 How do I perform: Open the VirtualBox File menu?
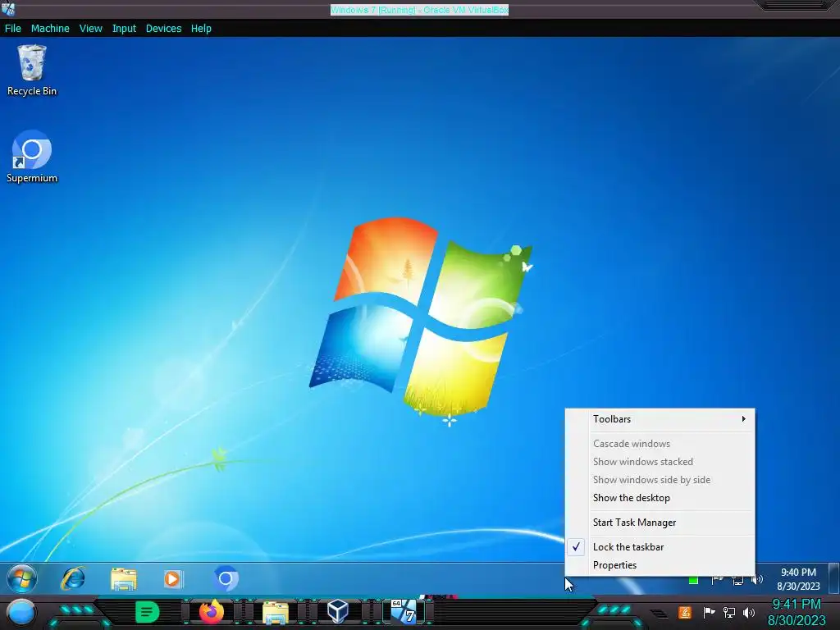13,29
